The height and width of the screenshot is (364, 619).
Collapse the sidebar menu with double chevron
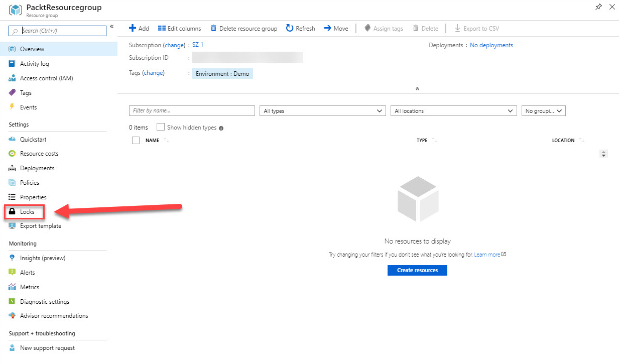(112, 26)
